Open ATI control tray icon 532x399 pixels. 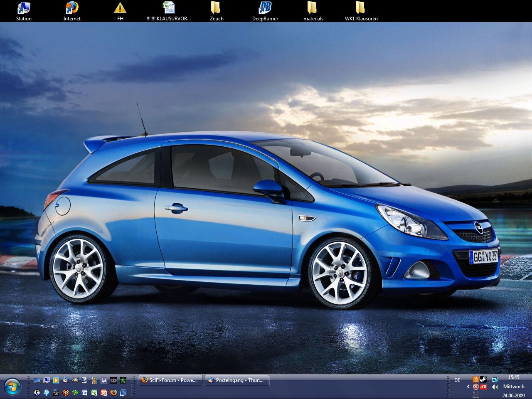click(x=483, y=387)
